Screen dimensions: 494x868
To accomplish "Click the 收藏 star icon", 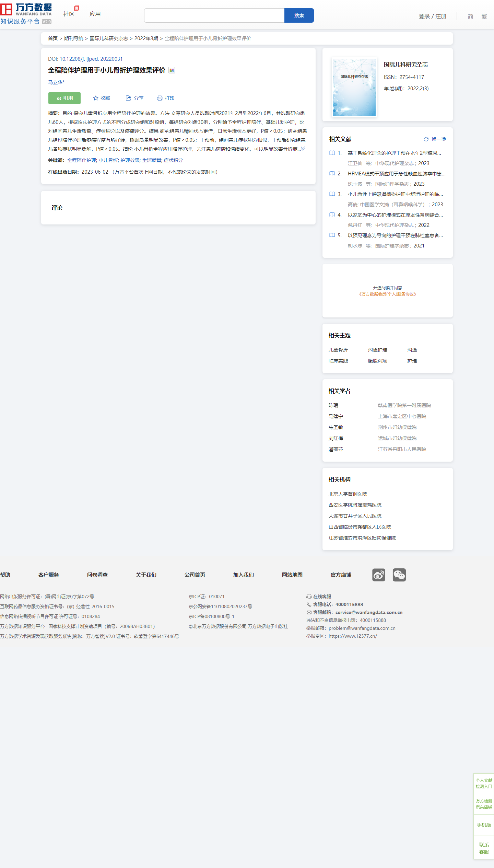I will pos(96,98).
